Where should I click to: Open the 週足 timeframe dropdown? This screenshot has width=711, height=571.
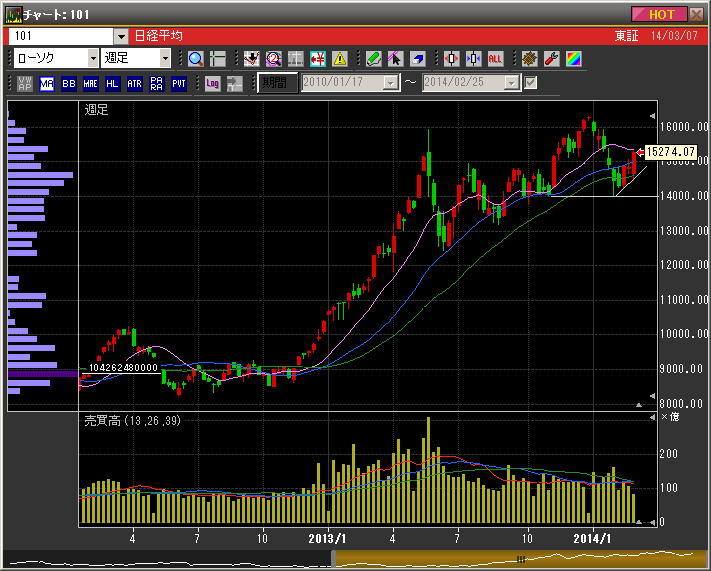[165, 59]
